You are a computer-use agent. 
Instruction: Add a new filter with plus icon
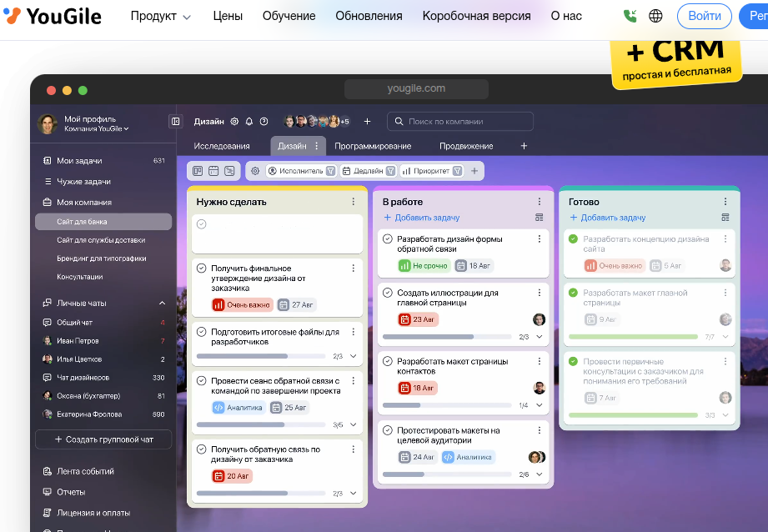point(474,171)
